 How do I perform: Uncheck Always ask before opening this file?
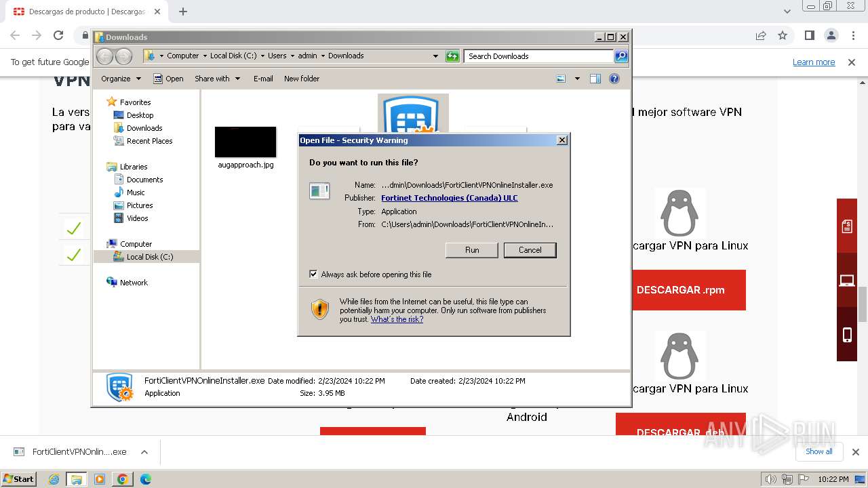313,274
